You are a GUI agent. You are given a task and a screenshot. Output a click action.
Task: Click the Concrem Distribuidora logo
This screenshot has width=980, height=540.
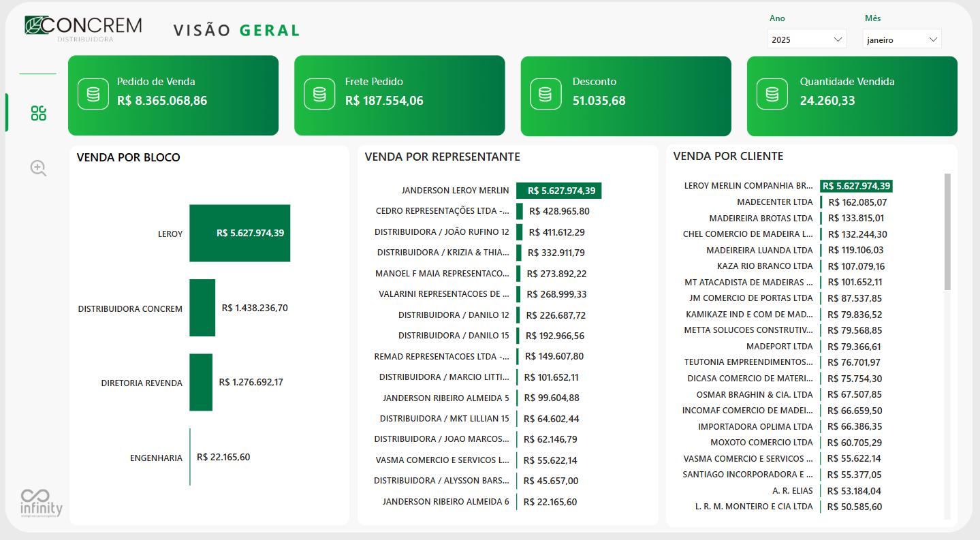click(83, 28)
